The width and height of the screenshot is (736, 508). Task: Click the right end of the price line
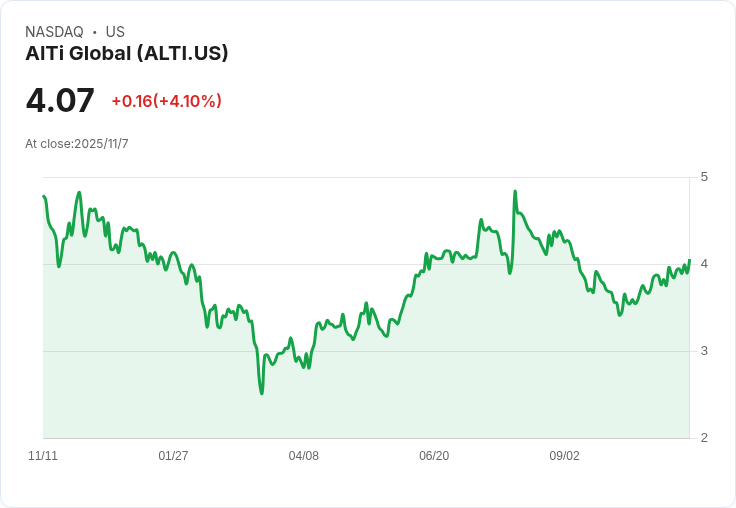pyautogui.click(x=689, y=260)
